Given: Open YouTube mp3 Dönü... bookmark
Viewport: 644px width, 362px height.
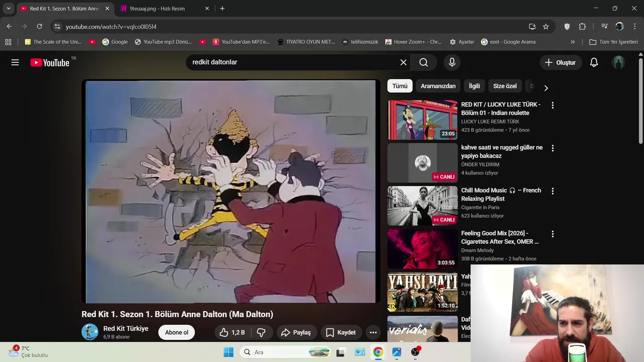Looking at the screenshot, I should click(163, 42).
